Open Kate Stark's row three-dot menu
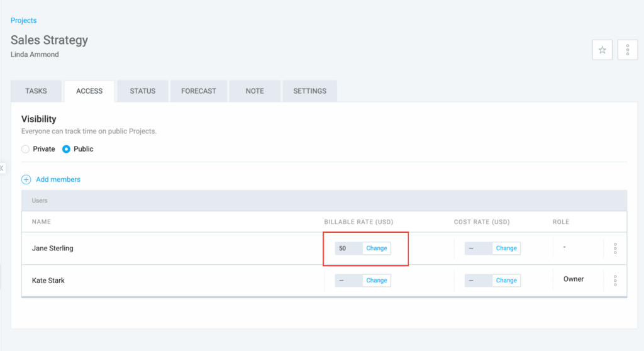Viewport: 644px width, 351px height. [x=615, y=281]
